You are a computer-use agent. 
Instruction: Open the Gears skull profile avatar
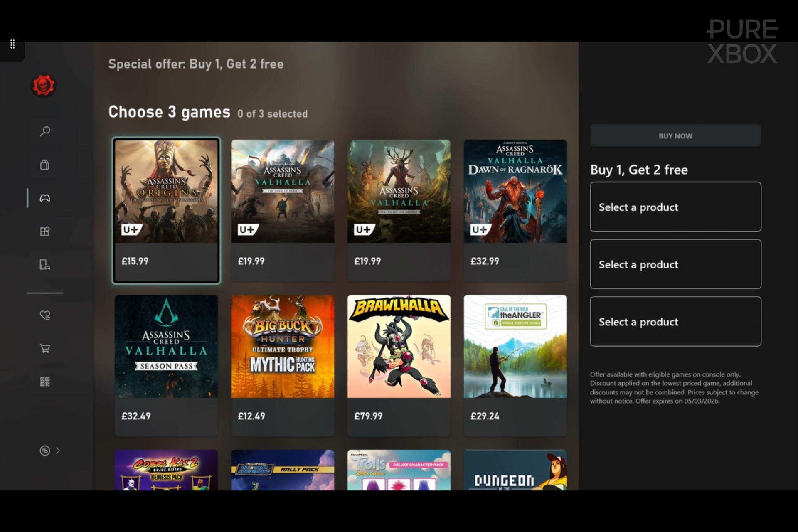(43, 86)
